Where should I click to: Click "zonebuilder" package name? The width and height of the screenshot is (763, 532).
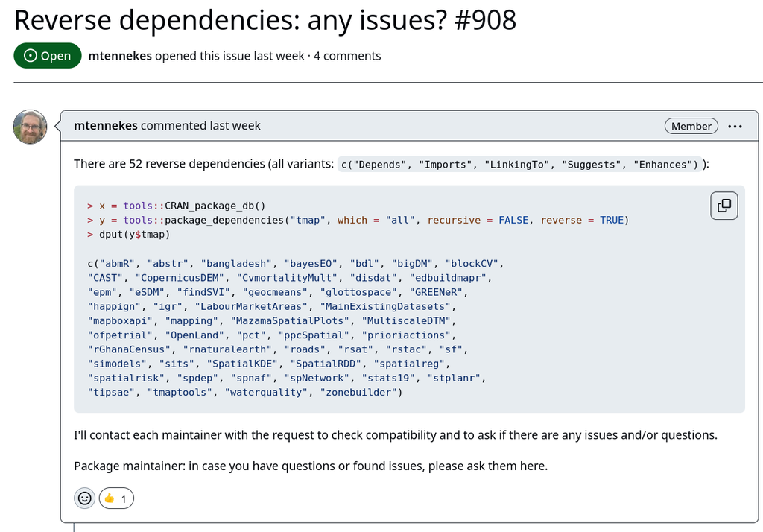pyautogui.click(x=358, y=393)
